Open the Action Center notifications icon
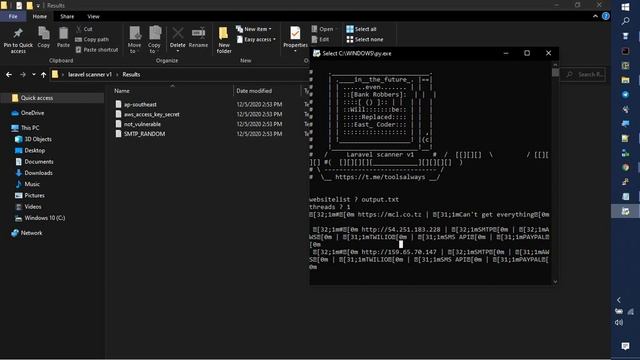 [x=625, y=347]
